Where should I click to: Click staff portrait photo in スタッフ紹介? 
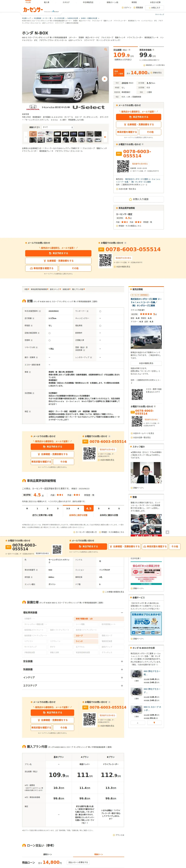tap(146, 473)
